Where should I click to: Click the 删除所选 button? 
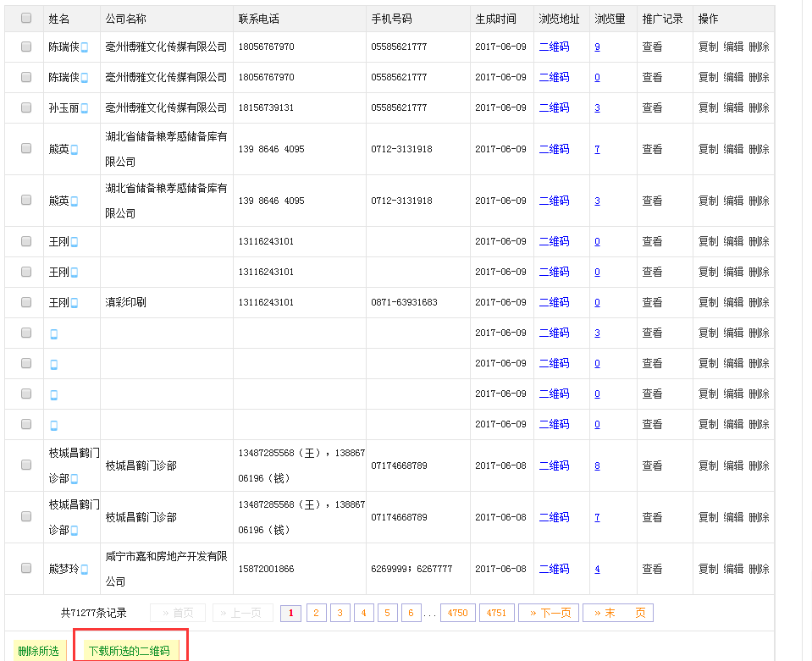point(38,651)
